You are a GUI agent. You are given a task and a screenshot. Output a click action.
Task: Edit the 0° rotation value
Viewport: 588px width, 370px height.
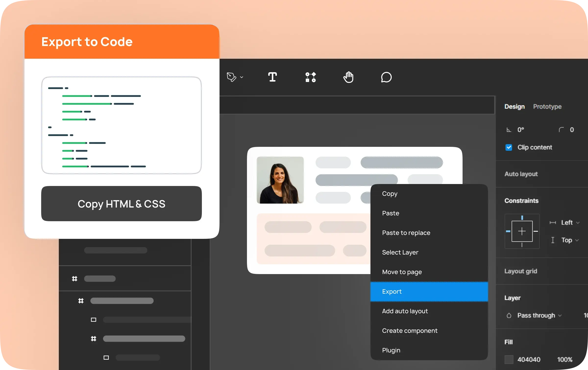pyautogui.click(x=521, y=130)
